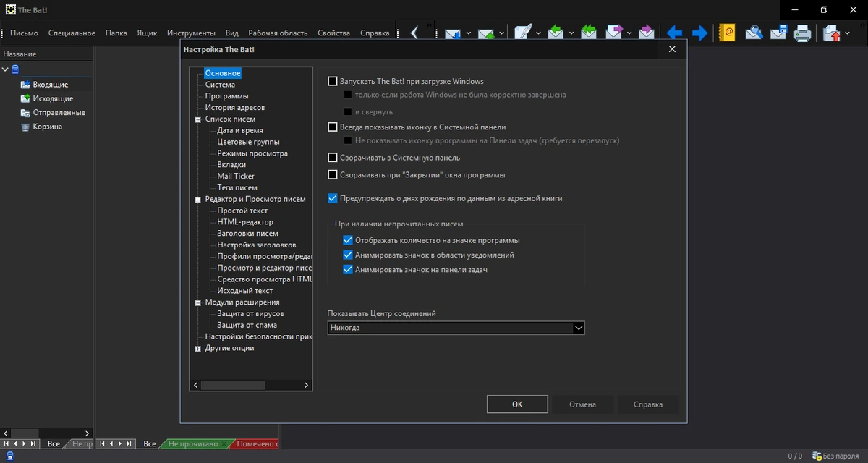This screenshot has width=868, height=463.
Task: Uncheck Предупреждать о днях рождения checkbox
Action: pyautogui.click(x=333, y=198)
